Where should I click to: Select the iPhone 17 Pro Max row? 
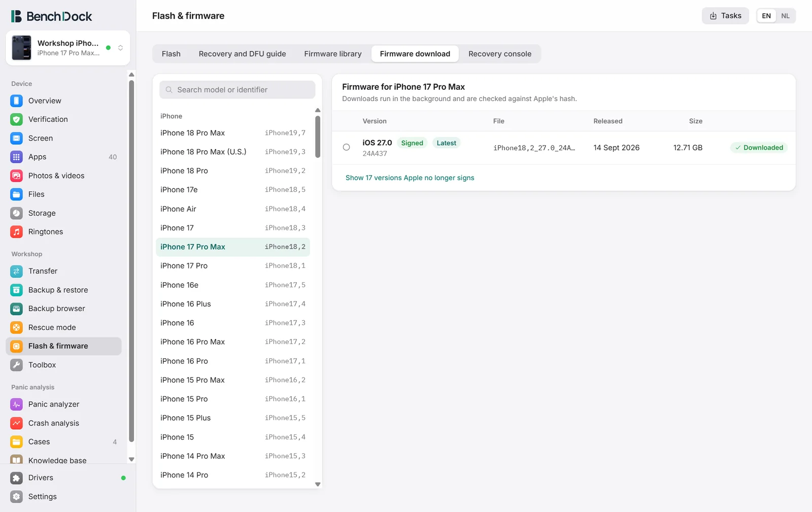pyautogui.click(x=233, y=247)
